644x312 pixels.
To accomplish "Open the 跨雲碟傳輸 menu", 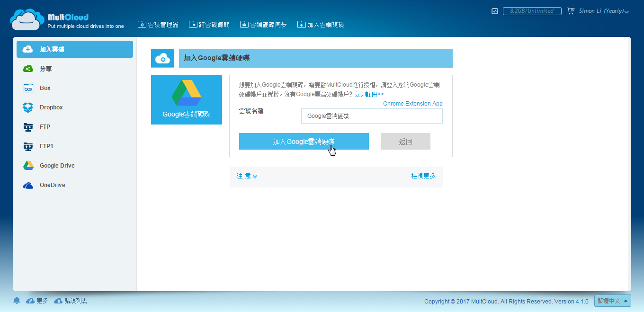I will coord(209,25).
